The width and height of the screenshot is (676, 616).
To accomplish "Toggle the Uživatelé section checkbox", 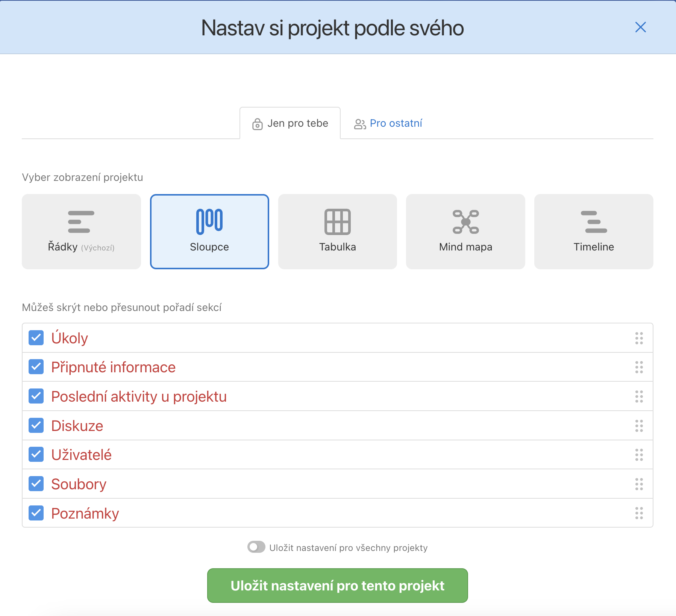I will point(36,454).
